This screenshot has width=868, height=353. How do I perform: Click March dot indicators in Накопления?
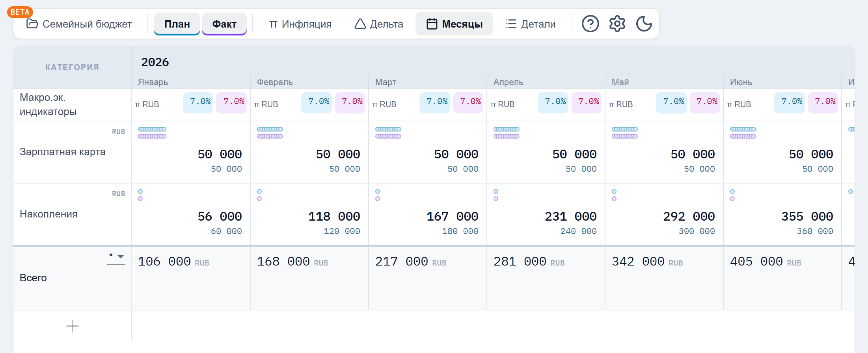[378, 195]
